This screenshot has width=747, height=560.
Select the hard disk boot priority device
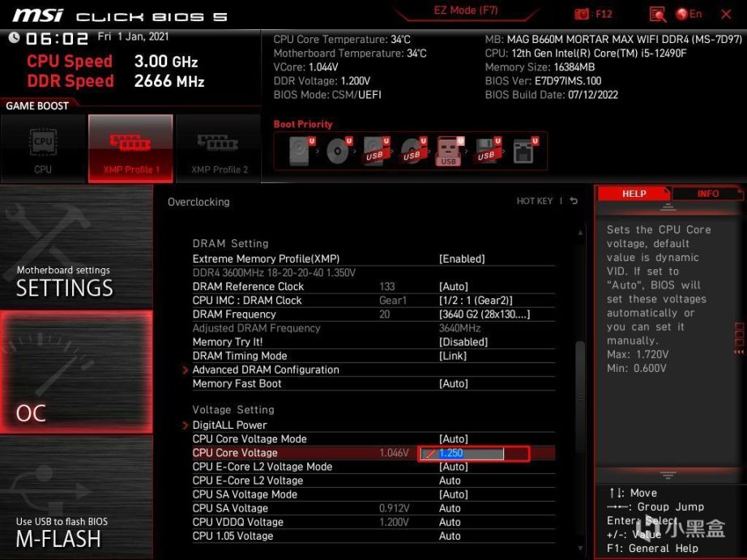pyautogui.click(x=301, y=151)
